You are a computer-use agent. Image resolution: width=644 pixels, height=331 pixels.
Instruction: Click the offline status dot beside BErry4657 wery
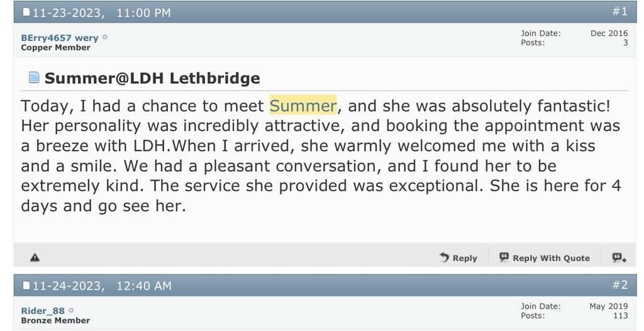point(105,37)
